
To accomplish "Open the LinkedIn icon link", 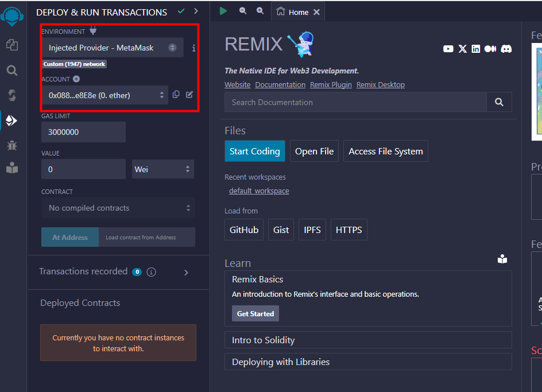I will point(475,49).
